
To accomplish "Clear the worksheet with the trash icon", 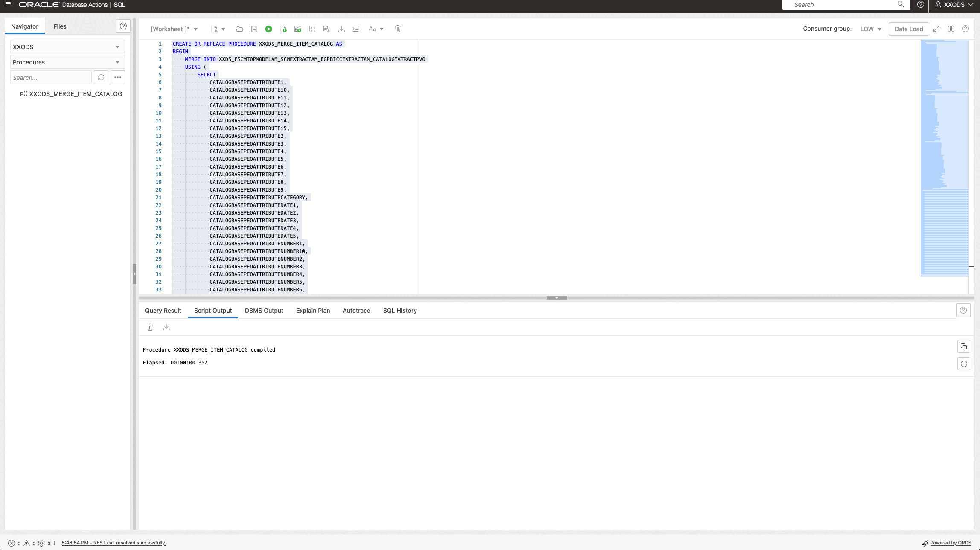I will pos(397,29).
